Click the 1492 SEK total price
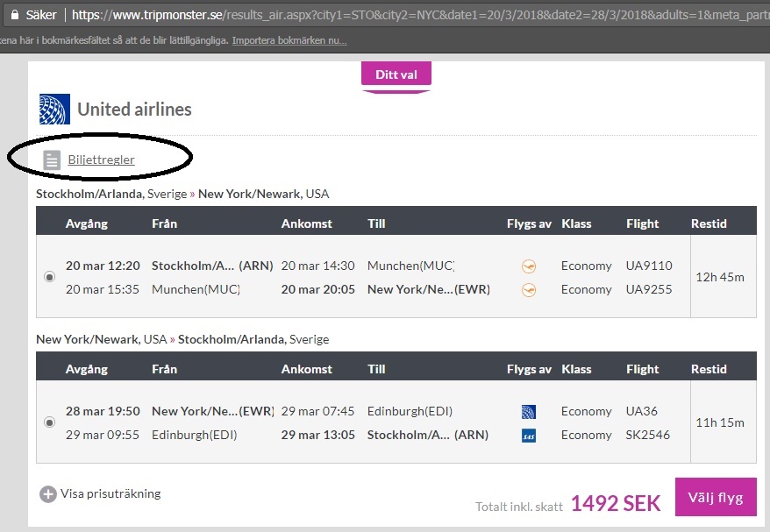The width and height of the screenshot is (770, 532). click(x=616, y=502)
